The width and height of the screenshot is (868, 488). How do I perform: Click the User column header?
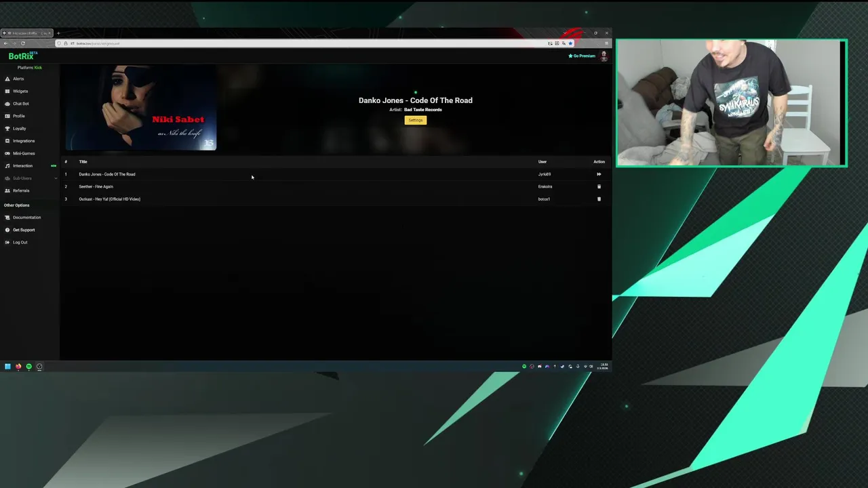click(542, 162)
